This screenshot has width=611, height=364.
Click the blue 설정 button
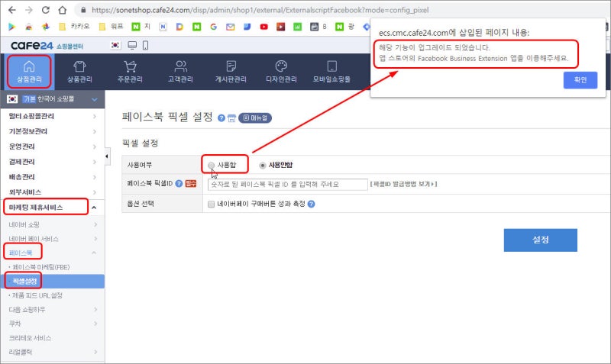[x=541, y=240]
